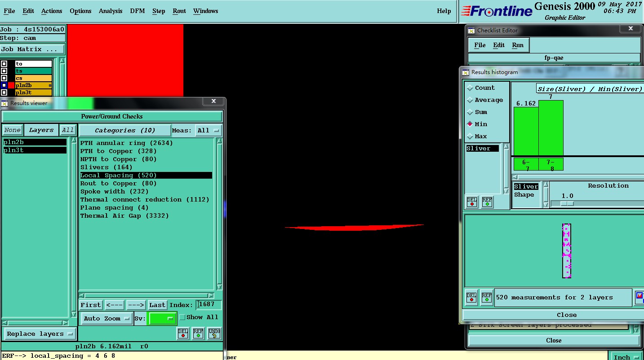
Task: Click REF icon in Results viewer
Action: click(198, 334)
